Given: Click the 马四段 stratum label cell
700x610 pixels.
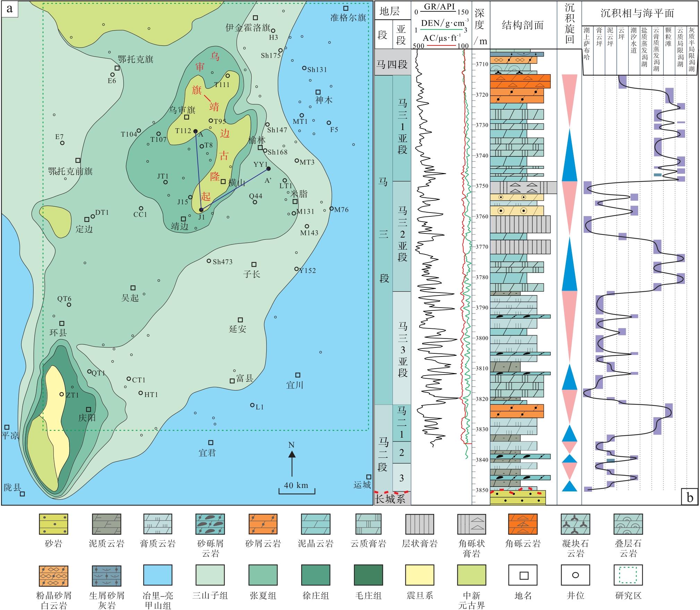Looking at the screenshot, I should click(393, 64).
